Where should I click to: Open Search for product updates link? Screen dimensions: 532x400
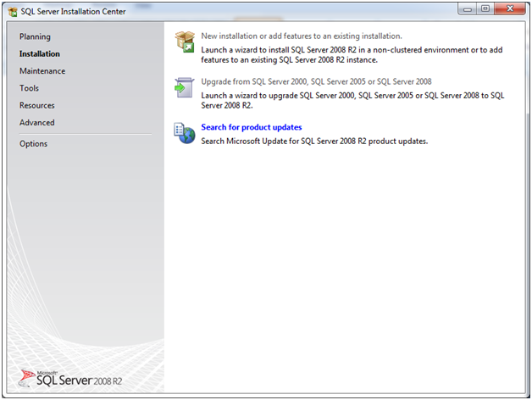coord(251,127)
